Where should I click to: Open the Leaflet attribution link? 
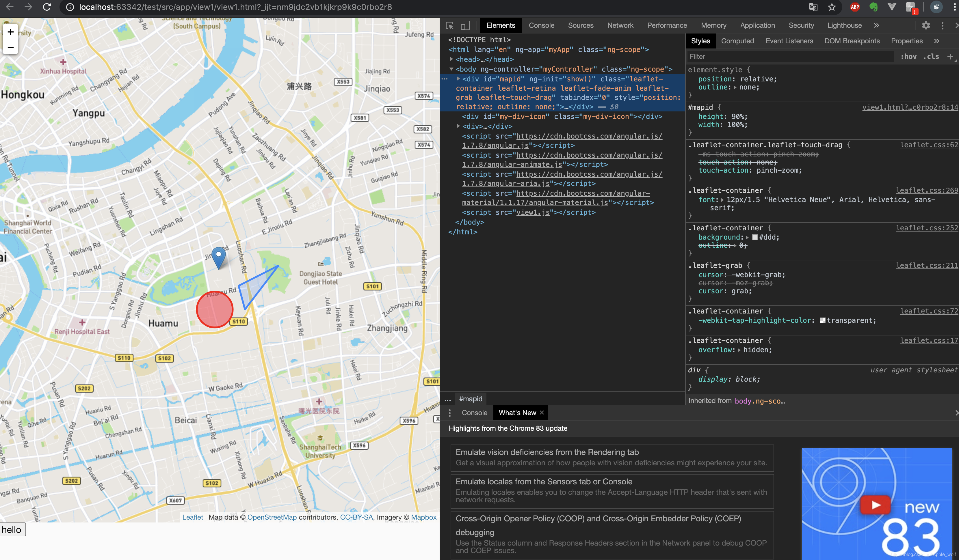(193, 517)
